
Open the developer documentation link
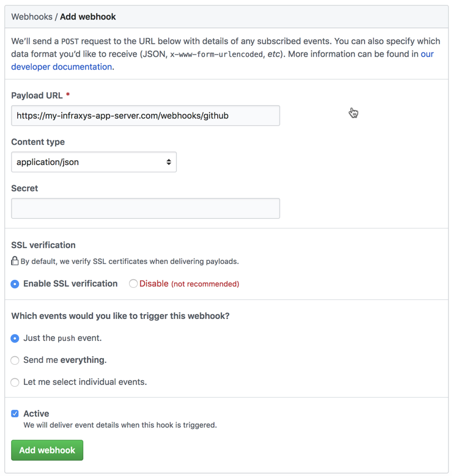pos(61,67)
